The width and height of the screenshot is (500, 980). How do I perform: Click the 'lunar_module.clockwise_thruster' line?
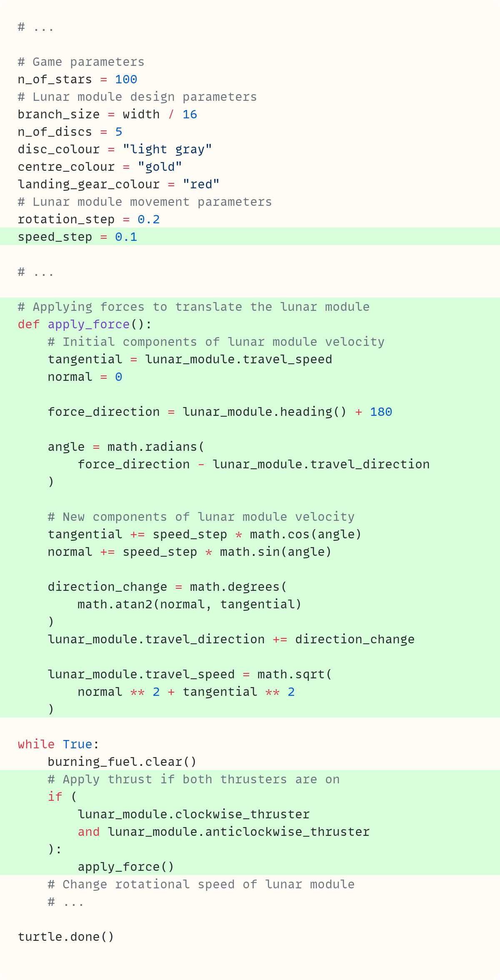click(x=194, y=815)
